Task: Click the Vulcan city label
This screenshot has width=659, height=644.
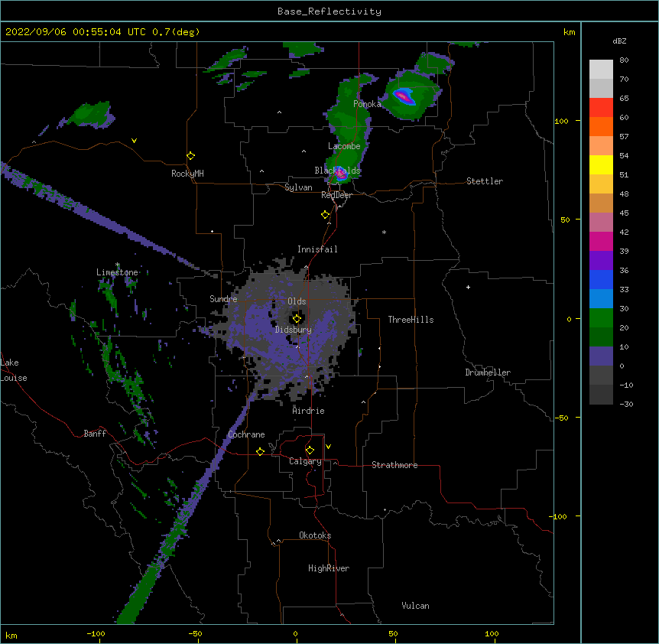Action: 415,606
